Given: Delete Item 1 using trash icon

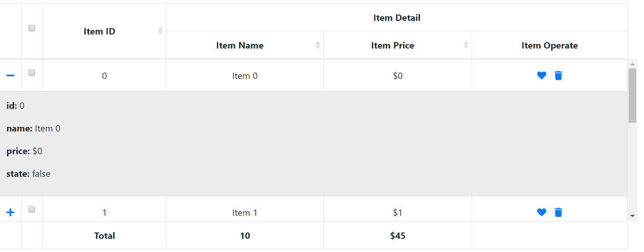Looking at the screenshot, I should [x=558, y=212].
